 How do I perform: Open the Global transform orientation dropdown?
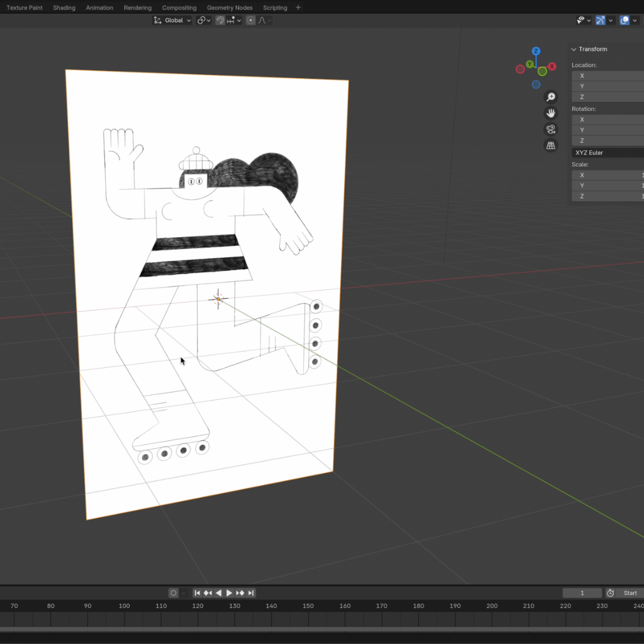[172, 20]
